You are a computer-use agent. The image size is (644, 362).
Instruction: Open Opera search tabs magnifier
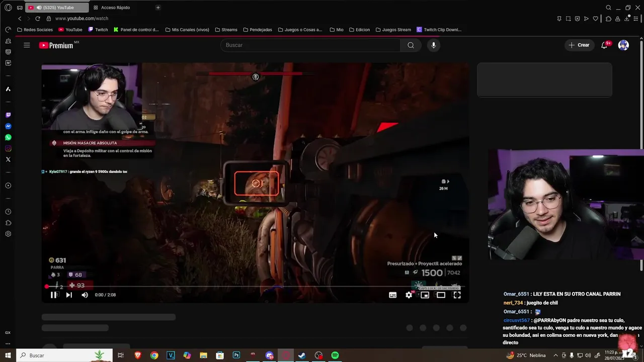pyautogui.click(x=608, y=8)
